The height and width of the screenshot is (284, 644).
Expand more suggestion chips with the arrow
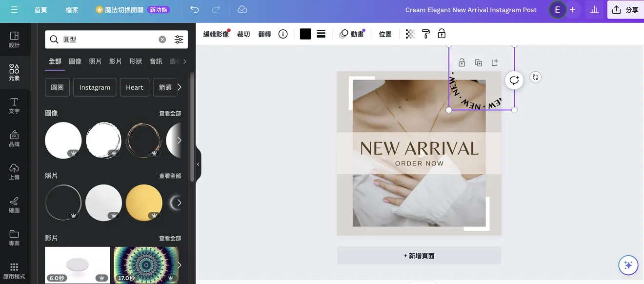click(x=180, y=87)
